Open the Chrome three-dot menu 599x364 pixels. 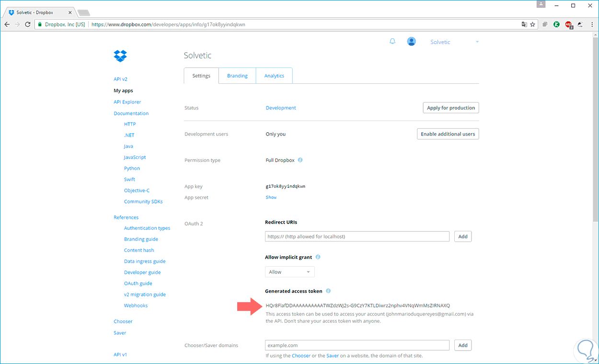[x=593, y=24]
